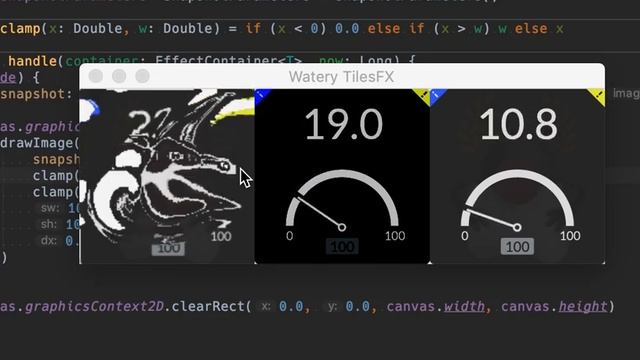Click the first greyed-out window control (close)

[96, 76]
